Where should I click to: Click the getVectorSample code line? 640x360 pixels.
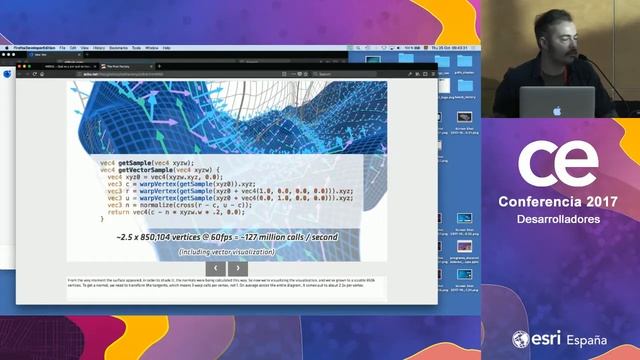pos(160,170)
